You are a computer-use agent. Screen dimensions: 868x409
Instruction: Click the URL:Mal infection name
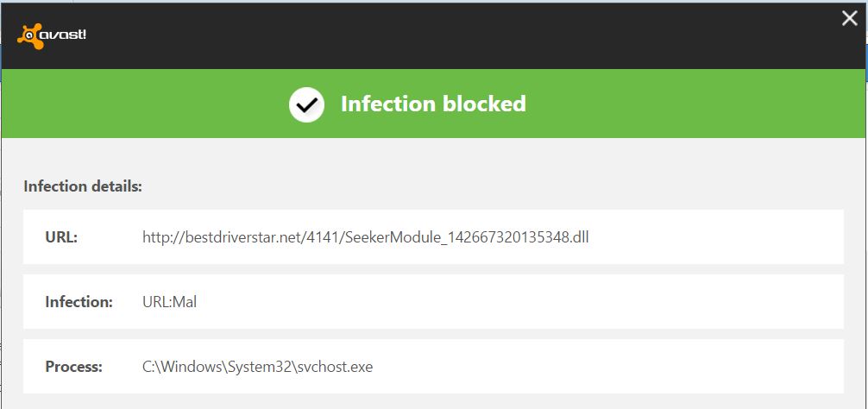169,302
